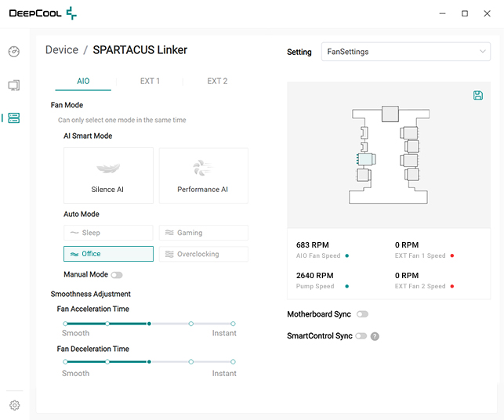This screenshot has height=420, width=504.
Task: Select the Overclocking auto mode
Action: (x=203, y=254)
